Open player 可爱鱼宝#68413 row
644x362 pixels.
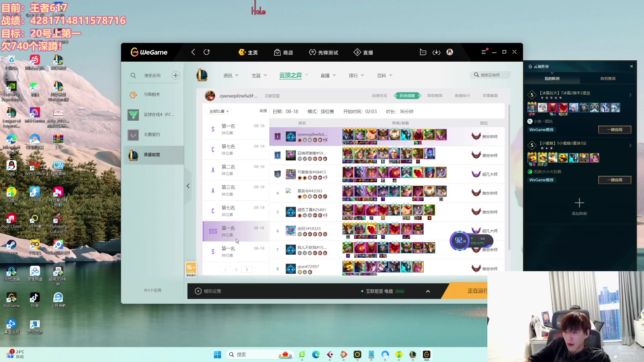tap(387, 174)
